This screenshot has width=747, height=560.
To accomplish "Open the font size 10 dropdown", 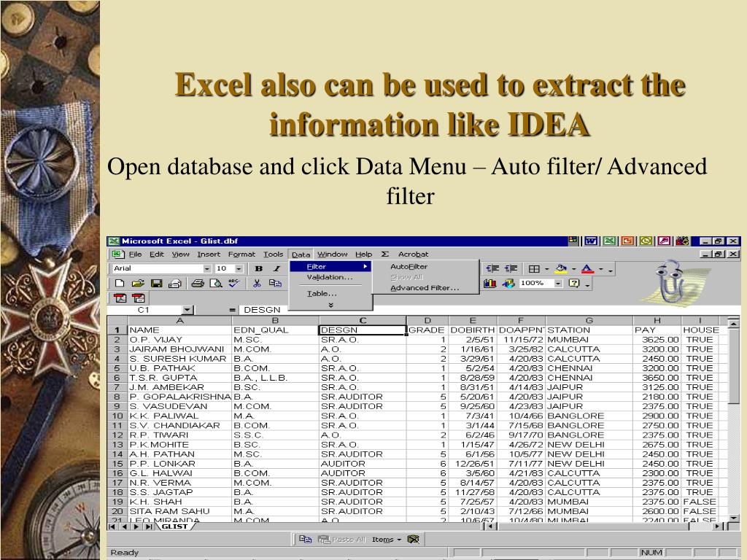I will pos(239,269).
